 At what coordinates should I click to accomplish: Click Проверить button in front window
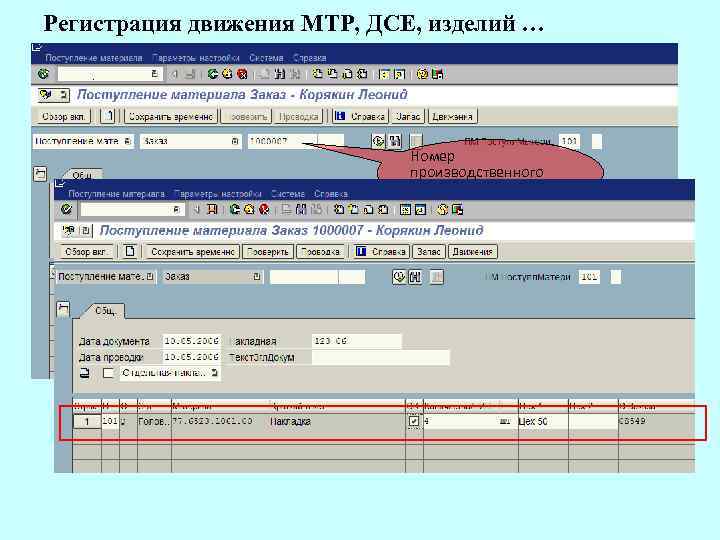268,252
